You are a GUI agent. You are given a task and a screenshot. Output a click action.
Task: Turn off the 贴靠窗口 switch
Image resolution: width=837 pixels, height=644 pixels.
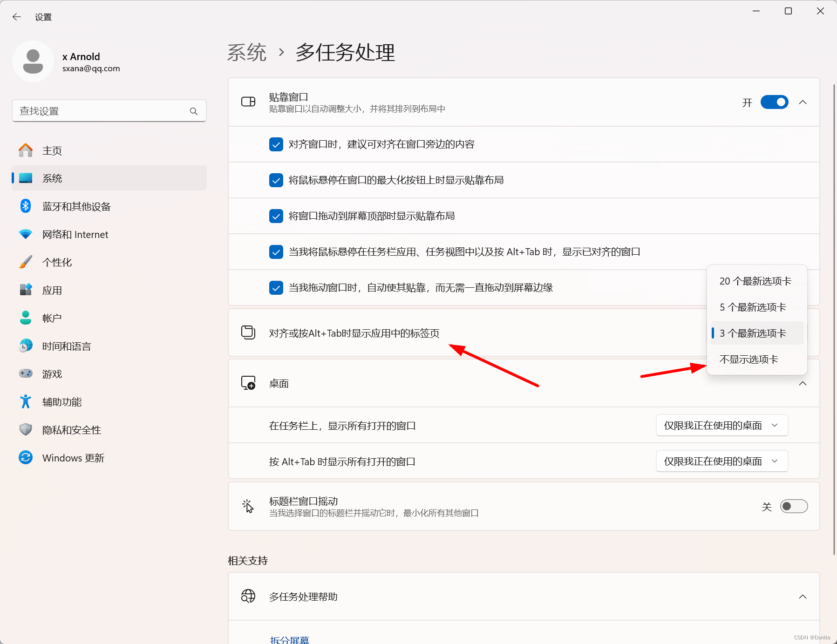(774, 102)
